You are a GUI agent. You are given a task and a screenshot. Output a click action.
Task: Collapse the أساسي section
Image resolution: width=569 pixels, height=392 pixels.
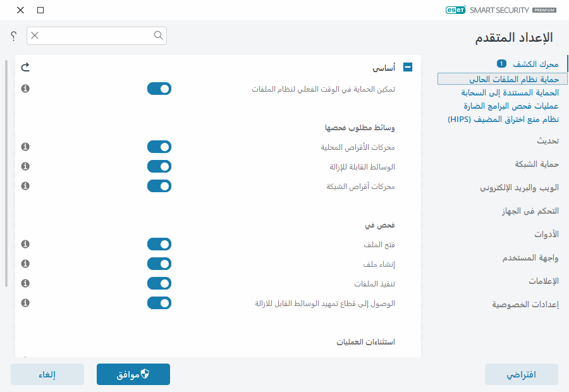(407, 66)
